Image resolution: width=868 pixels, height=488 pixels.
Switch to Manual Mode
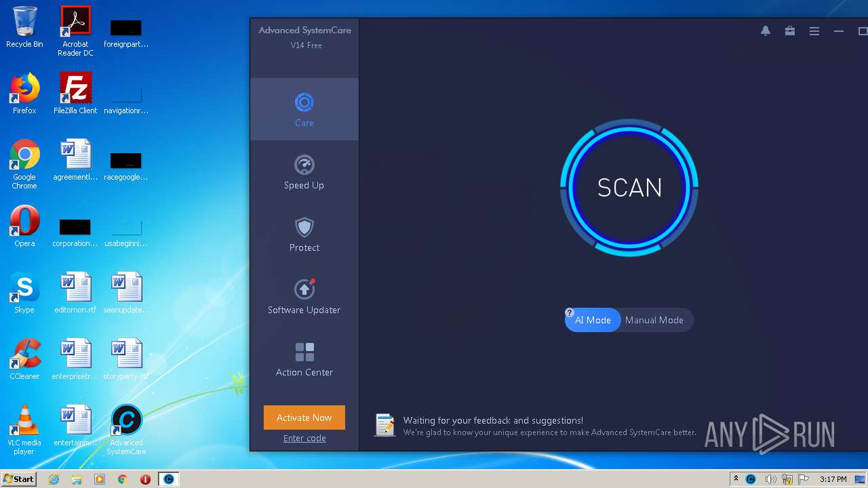654,320
